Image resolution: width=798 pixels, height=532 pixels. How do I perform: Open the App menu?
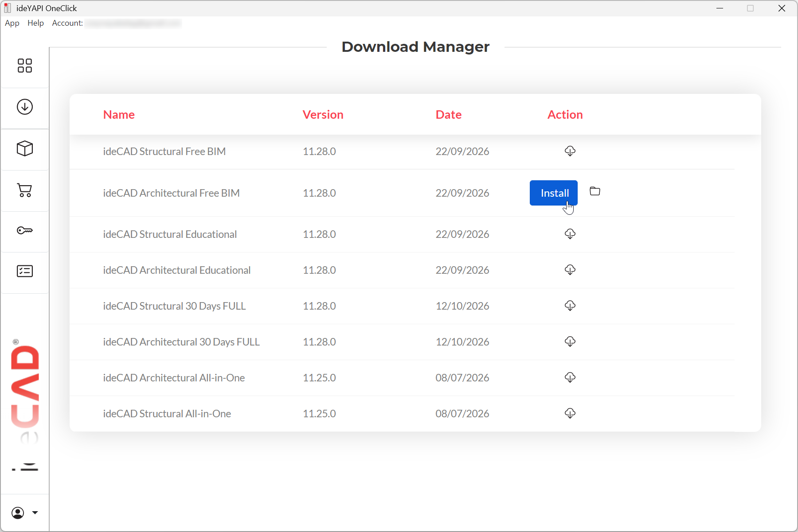pyautogui.click(x=12, y=23)
